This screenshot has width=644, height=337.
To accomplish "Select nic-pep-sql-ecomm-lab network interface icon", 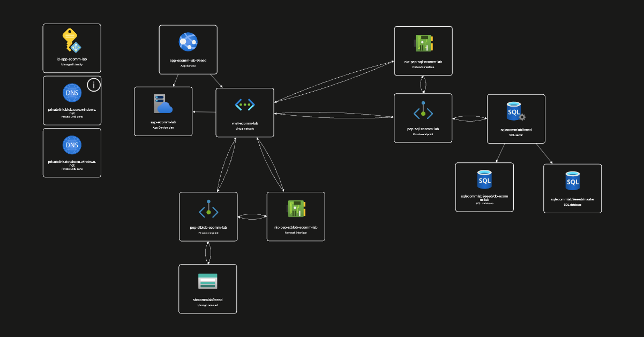I will (x=423, y=43).
